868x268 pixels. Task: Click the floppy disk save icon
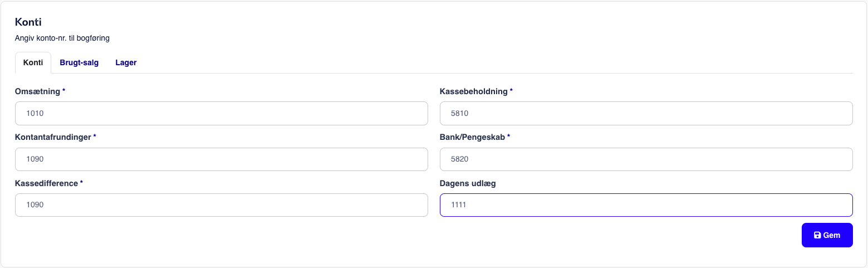tap(817, 235)
